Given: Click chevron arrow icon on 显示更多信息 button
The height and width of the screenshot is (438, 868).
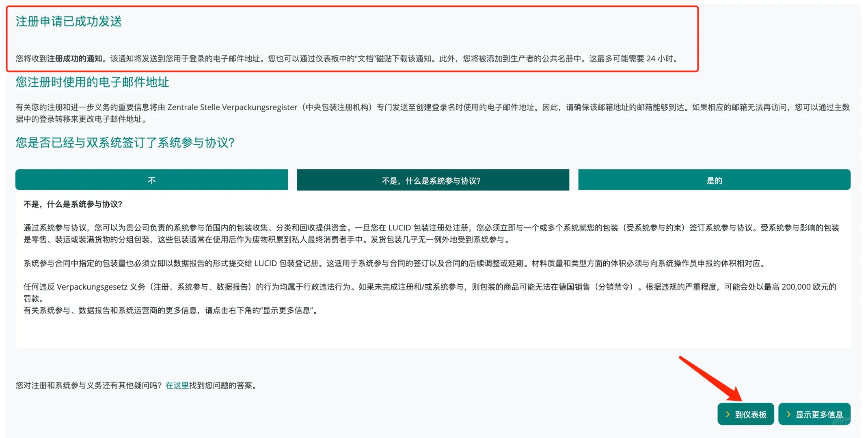Looking at the screenshot, I should 788,414.
